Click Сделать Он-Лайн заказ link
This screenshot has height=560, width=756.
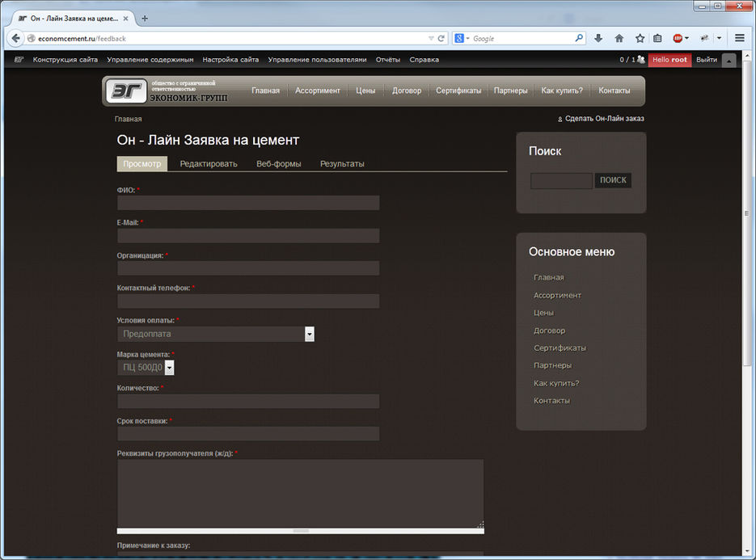click(x=604, y=119)
